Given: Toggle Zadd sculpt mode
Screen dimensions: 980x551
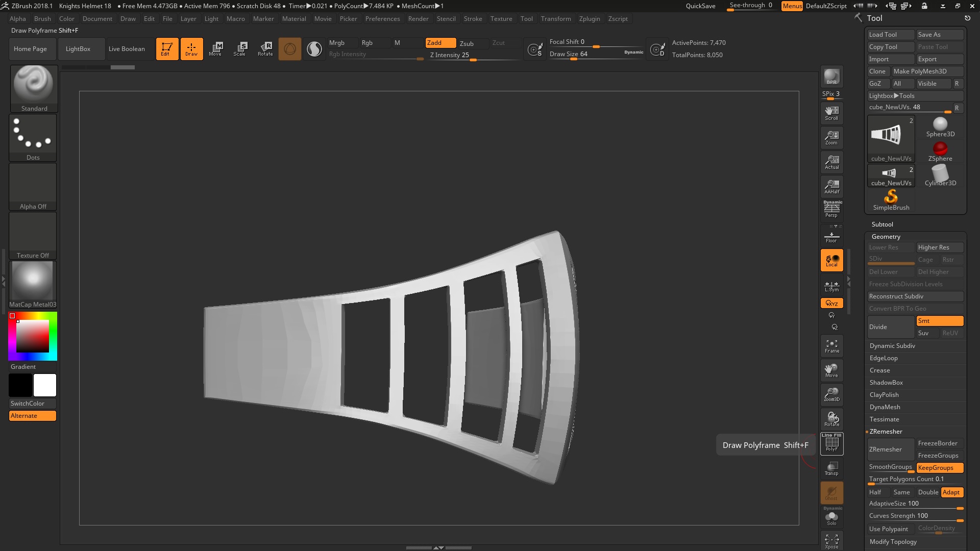Looking at the screenshot, I should tap(441, 43).
